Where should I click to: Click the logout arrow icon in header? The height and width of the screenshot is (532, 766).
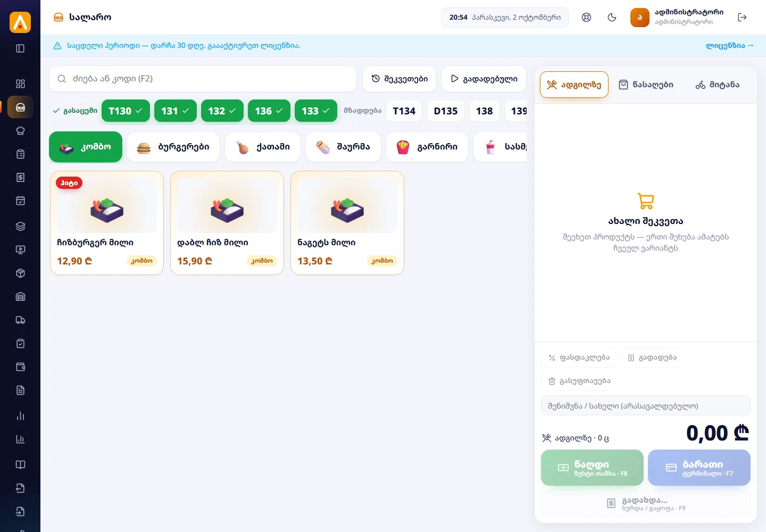(743, 17)
